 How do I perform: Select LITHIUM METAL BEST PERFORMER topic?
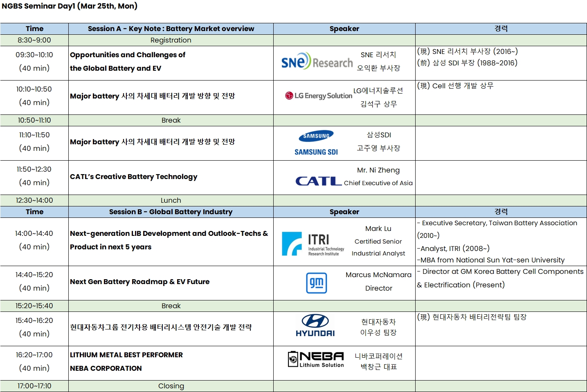click(126, 355)
